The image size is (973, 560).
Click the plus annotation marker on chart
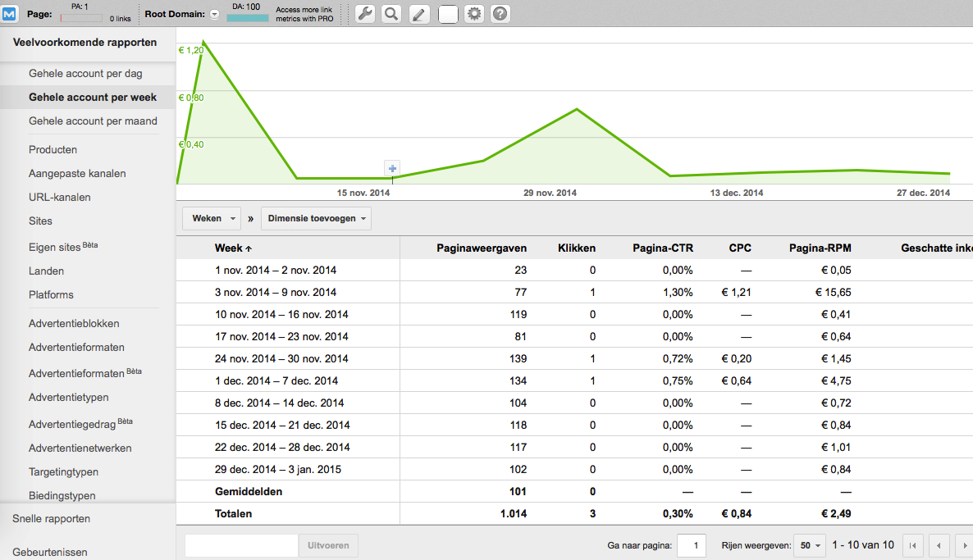(392, 168)
